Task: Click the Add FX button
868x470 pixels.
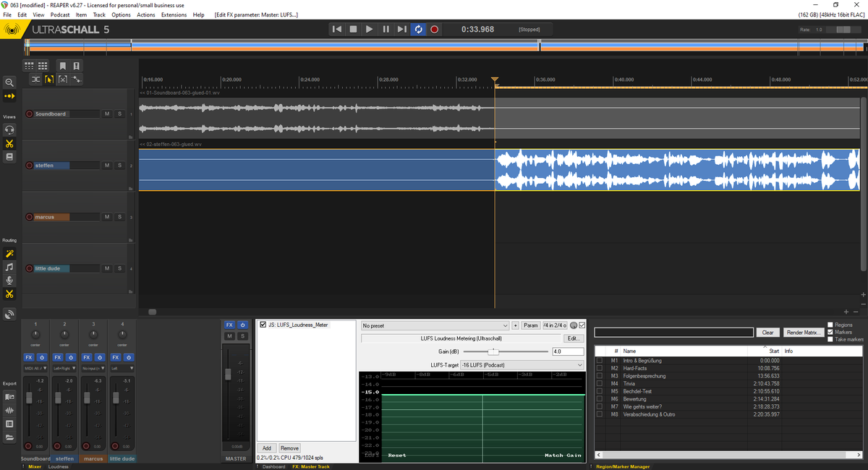Action: tap(267, 448)
